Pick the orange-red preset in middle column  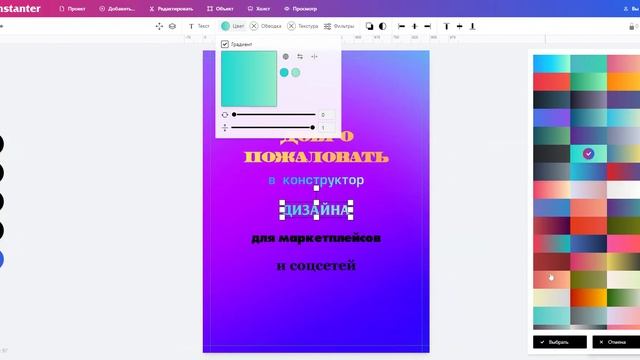click(588, 226)
